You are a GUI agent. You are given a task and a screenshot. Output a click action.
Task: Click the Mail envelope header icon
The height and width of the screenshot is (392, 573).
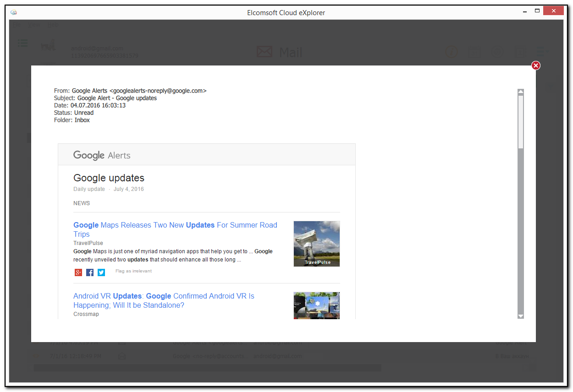coord(264,52)
